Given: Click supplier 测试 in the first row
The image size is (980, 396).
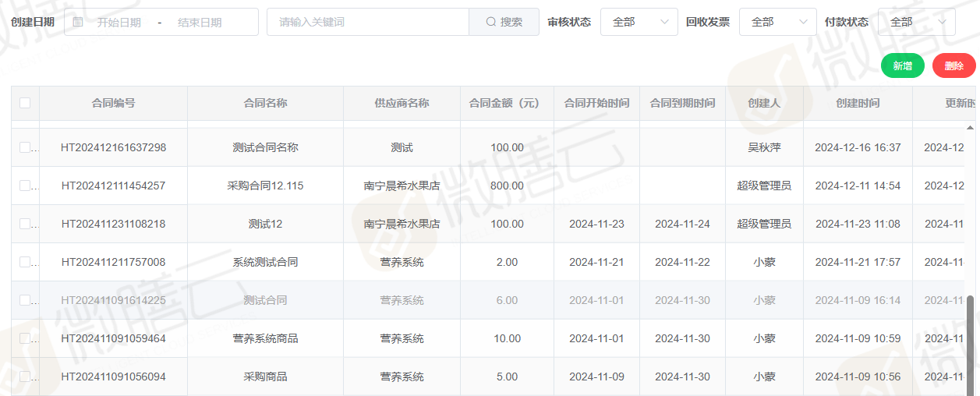Looking at the screenshot, I should [402, 147].
